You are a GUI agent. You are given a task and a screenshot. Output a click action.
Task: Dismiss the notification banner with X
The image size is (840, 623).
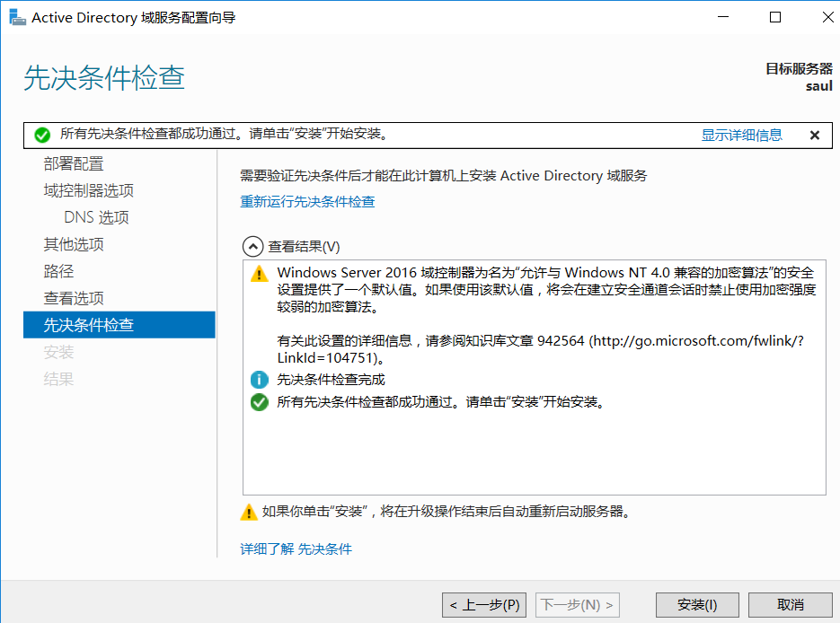[814, 136]
